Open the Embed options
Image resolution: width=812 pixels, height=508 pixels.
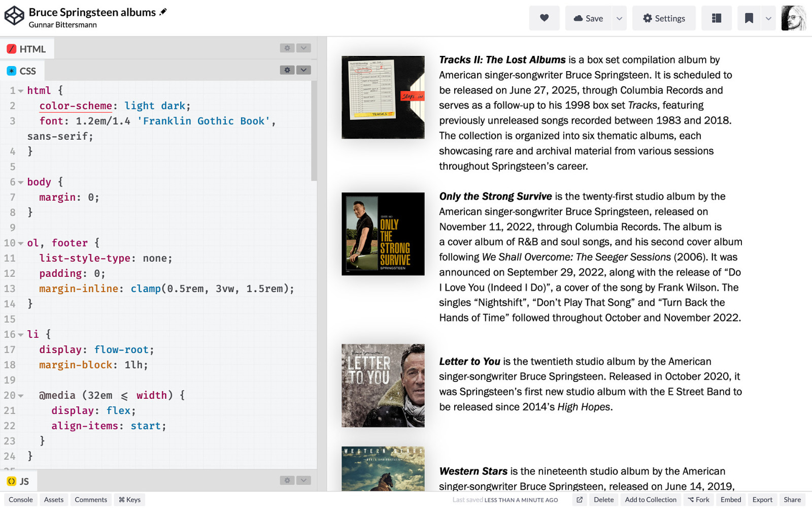(x=731, y=500)
